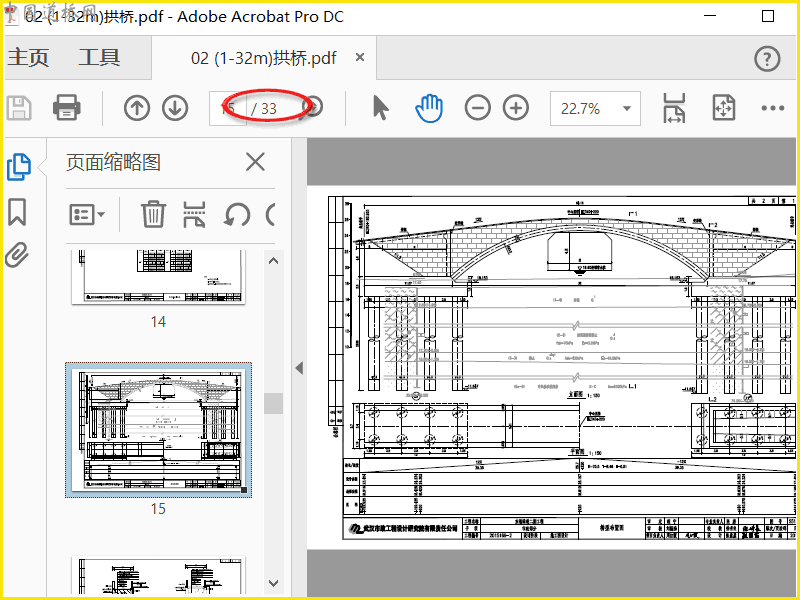Click fit page to window icon
Image resolution: width=800 pixels, height=600 pixels.
click(723, 108)
